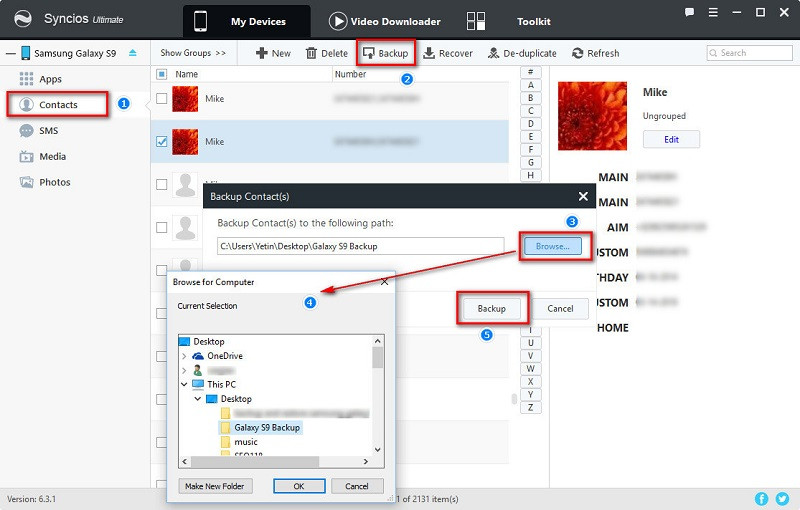Viewport: 800px width, 510px height.
Task: Click Mike's large profile photo
Action: 592,116
